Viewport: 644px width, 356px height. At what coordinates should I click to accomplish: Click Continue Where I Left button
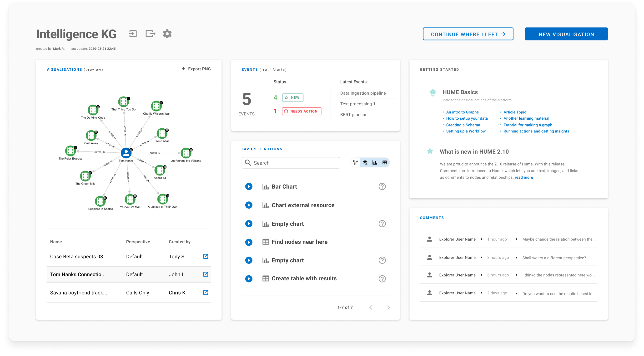click(x=468, y=34)
